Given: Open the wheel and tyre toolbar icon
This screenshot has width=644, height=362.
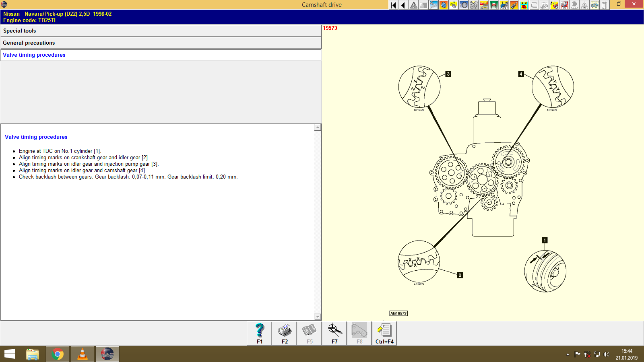Looking at the screenshot, I should (464, 5).
